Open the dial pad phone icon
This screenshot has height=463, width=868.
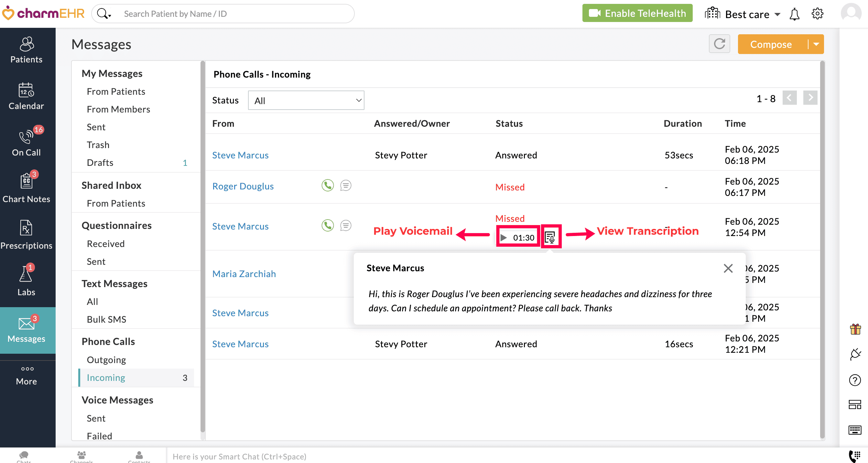(854, 456)
